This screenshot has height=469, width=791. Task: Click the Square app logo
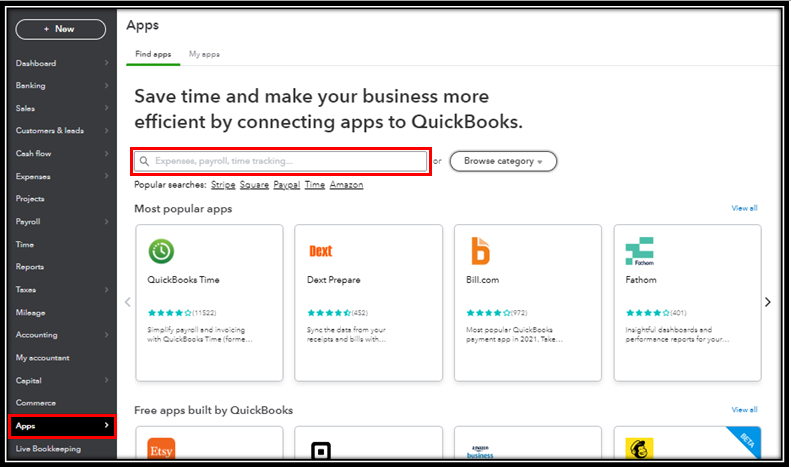tap(321, 450)
